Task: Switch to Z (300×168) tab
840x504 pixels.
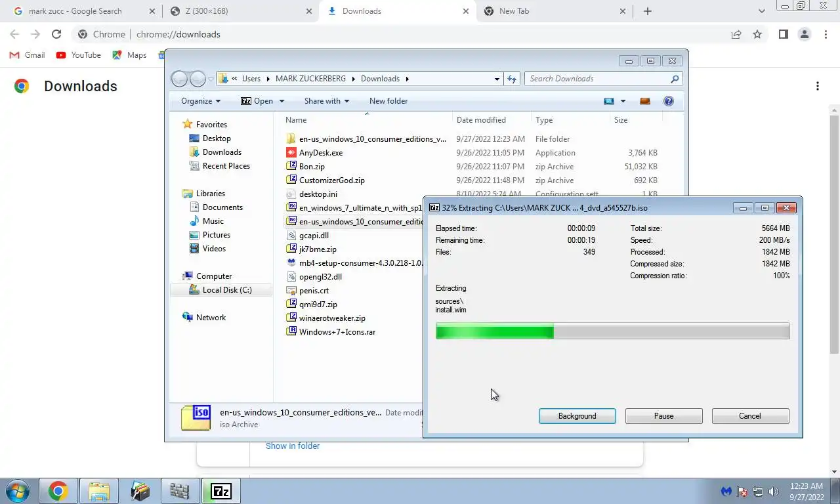Action: (x=240, y=11)
